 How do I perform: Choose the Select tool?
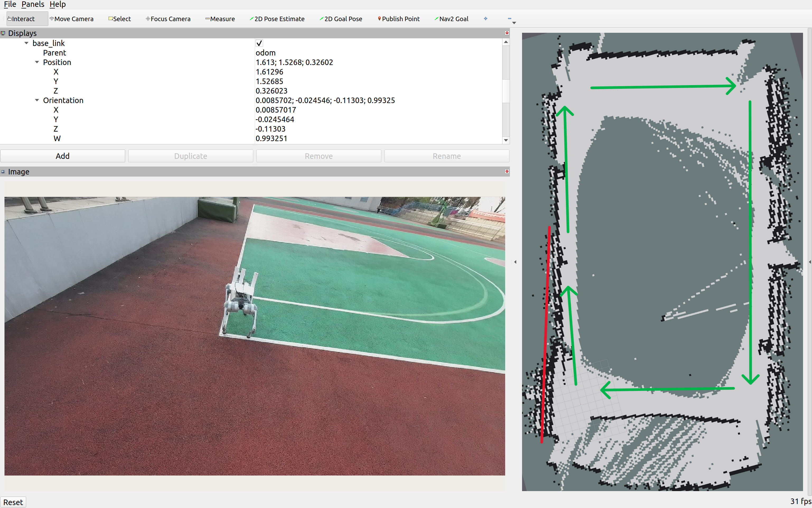click(120, 19)
